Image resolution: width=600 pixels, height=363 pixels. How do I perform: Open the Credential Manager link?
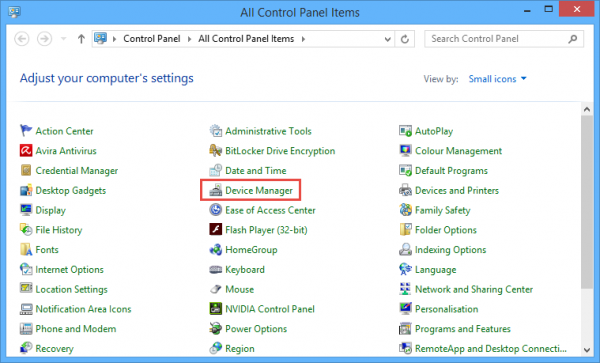77,171
